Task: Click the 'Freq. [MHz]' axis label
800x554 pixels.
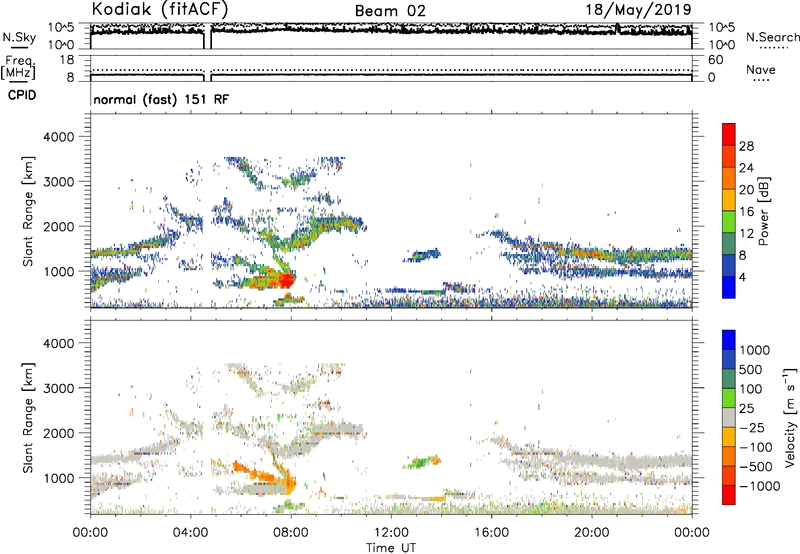Action: tap(18, 68)
